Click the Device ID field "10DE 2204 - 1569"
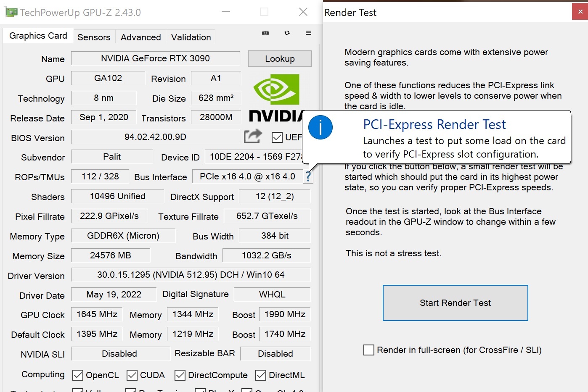This screenshot has height=392, width=588. tap(254, 157)
